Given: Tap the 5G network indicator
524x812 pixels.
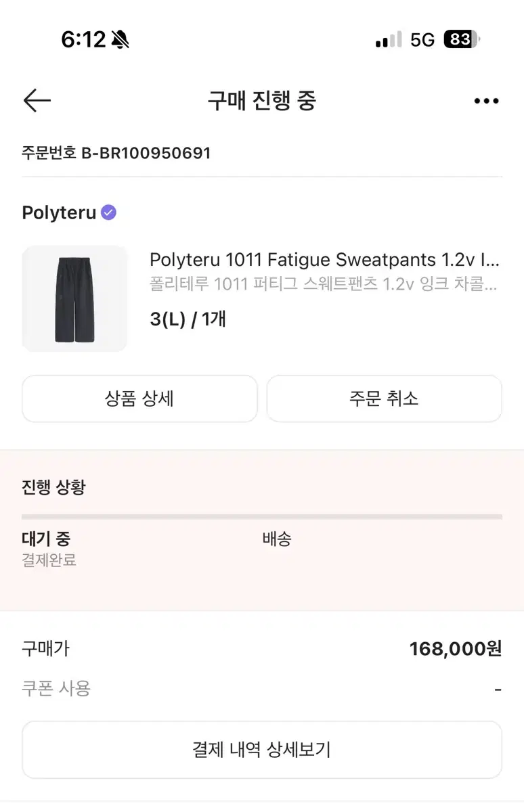Looking at the screenshot, I should (x=422, y=40).
